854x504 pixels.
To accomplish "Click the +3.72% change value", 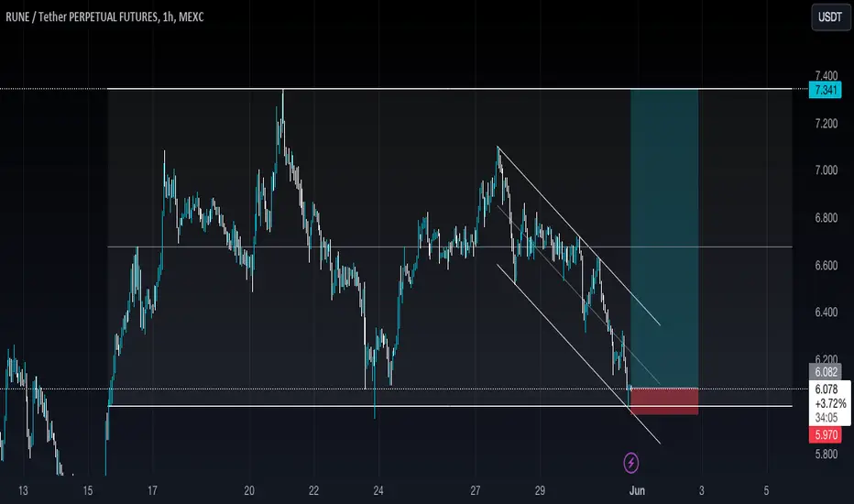I will [830, 404].
